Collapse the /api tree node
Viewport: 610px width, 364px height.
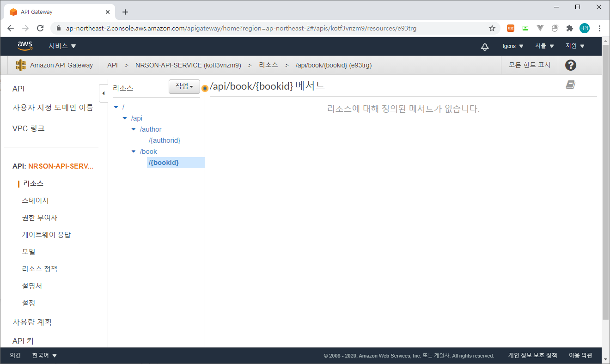[125, 118]
